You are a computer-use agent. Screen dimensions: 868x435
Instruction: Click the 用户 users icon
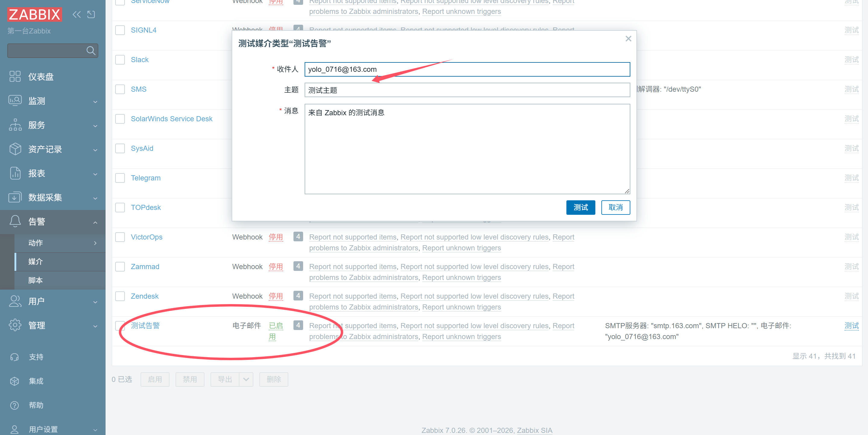[15, 301]
